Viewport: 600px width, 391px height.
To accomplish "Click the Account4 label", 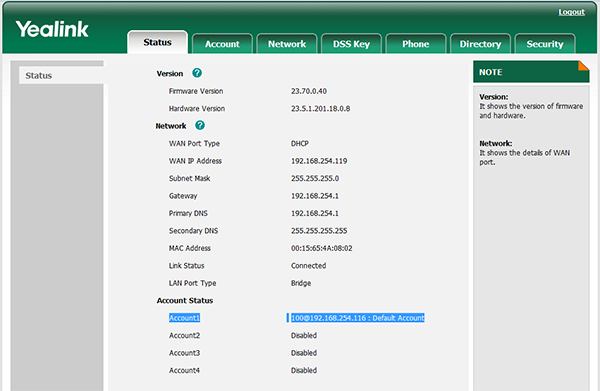I will click(x=184, y=370).
